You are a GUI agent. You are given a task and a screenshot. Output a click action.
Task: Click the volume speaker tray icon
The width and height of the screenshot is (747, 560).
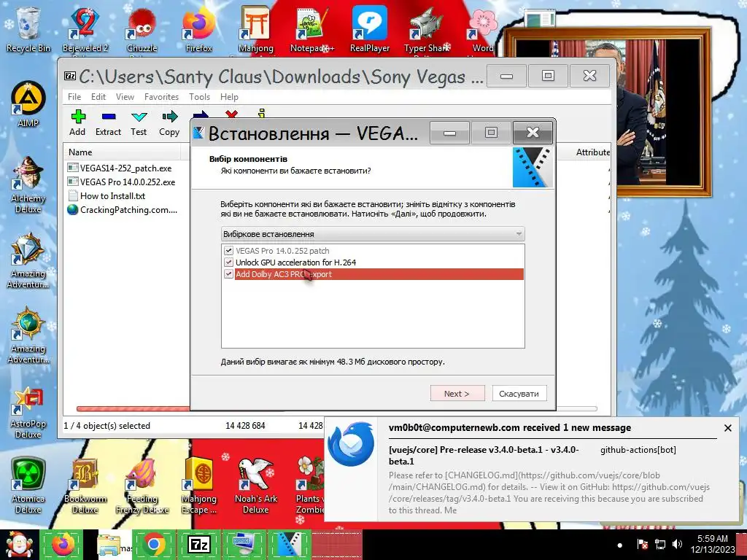pos(677,544)
